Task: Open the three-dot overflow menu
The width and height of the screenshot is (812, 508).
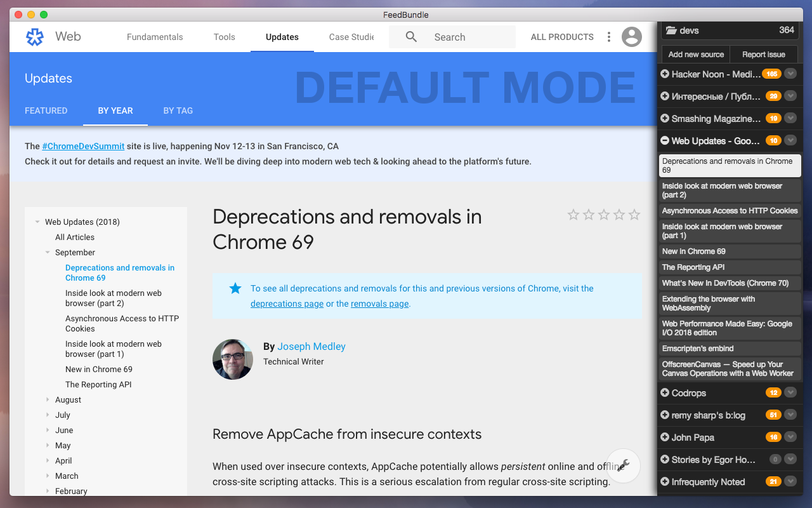Action: [x=609, y=37]
